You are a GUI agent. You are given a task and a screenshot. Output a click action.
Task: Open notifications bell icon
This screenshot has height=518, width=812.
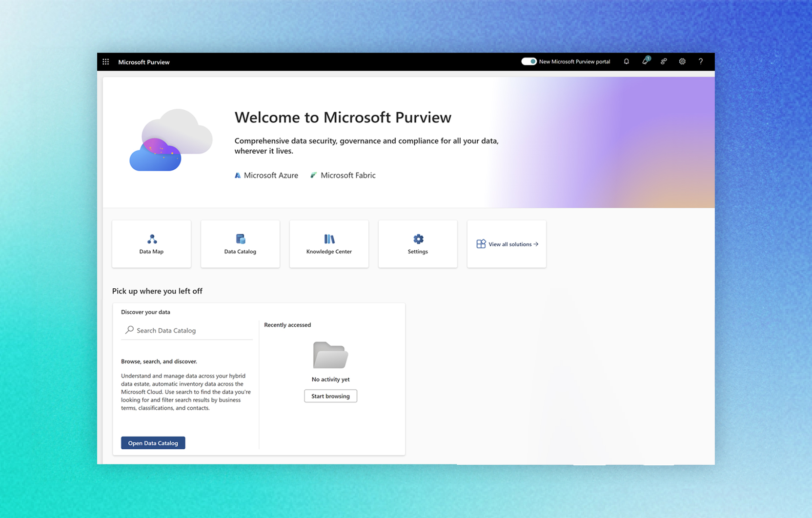627,61
